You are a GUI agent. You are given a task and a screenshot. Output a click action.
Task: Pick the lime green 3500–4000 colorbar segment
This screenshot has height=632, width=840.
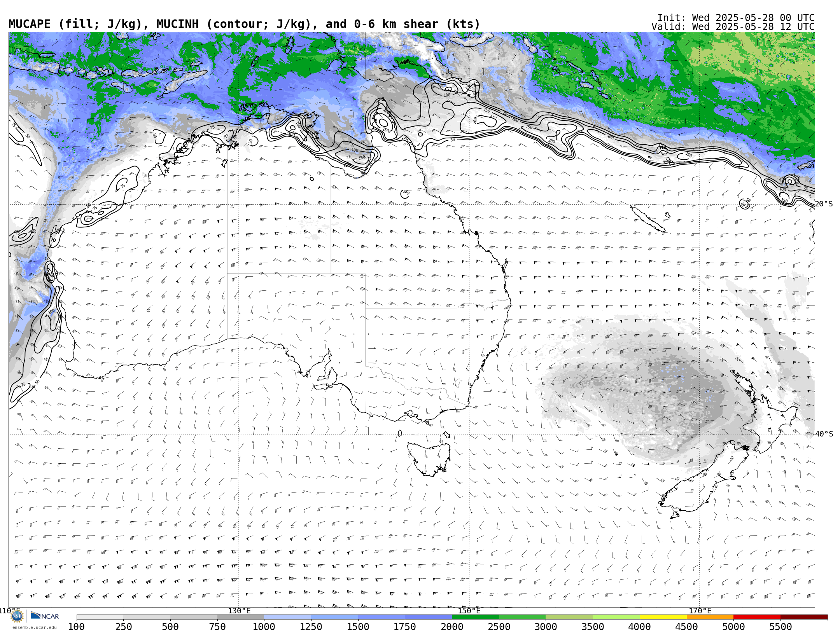(x=616, y=617)
